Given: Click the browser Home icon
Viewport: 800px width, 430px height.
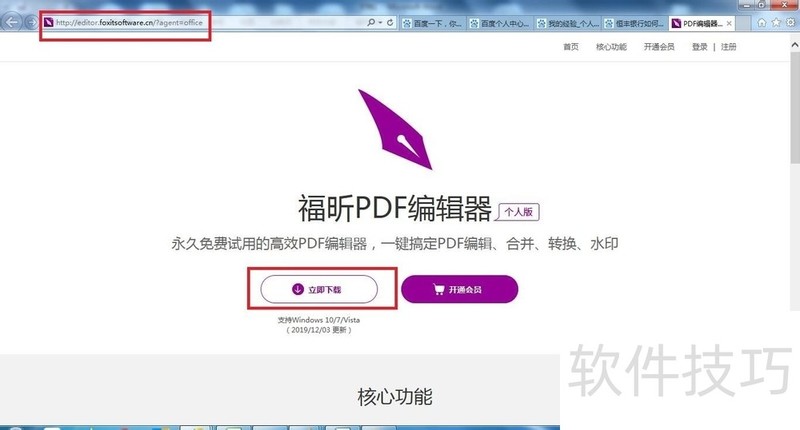Looking at the screenshot, I should [762, 22].
